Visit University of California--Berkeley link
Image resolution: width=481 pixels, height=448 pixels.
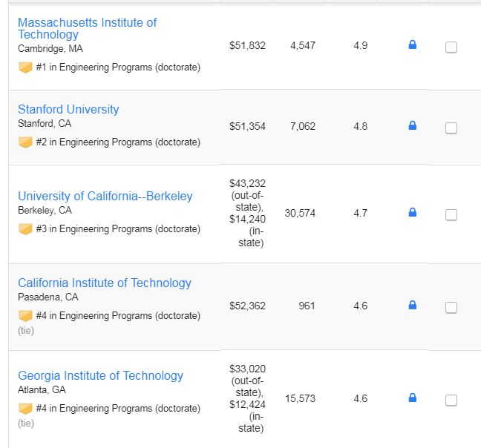(x=105, y=196)
